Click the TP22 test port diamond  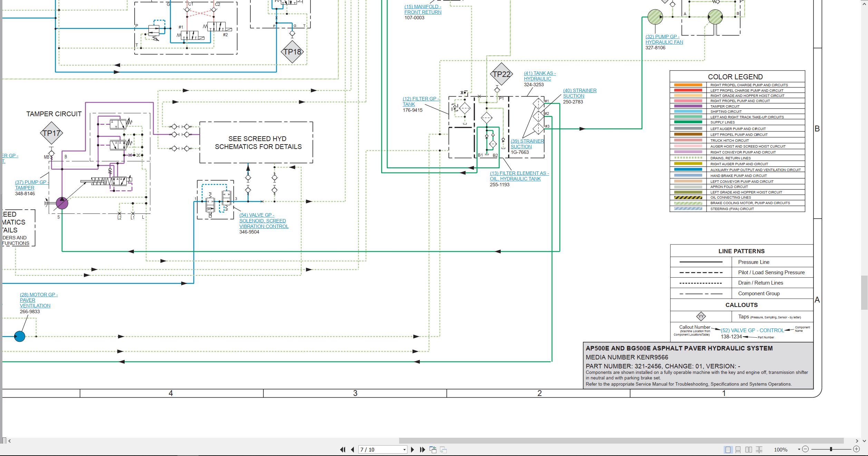(x=501, y=74)
